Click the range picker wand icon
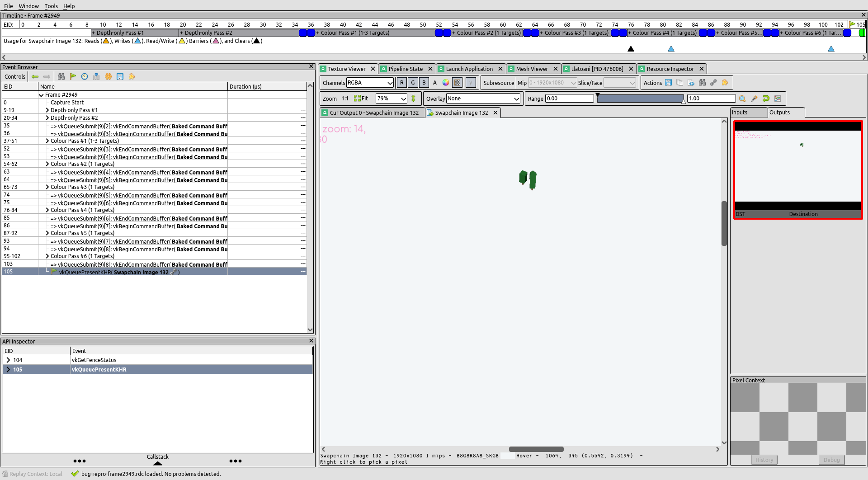The height and width of the screenshot is (480, 868). [x=754, y=99]
